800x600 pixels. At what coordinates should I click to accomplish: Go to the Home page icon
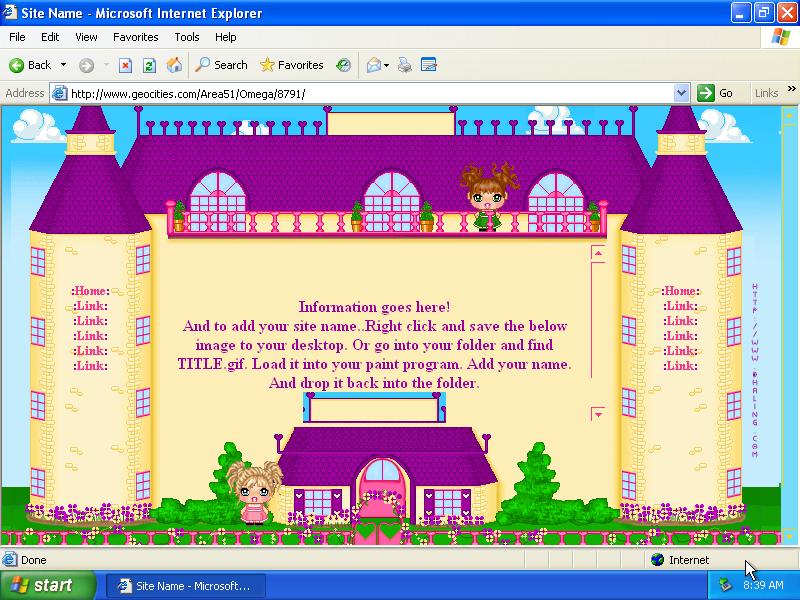(174, 65)
